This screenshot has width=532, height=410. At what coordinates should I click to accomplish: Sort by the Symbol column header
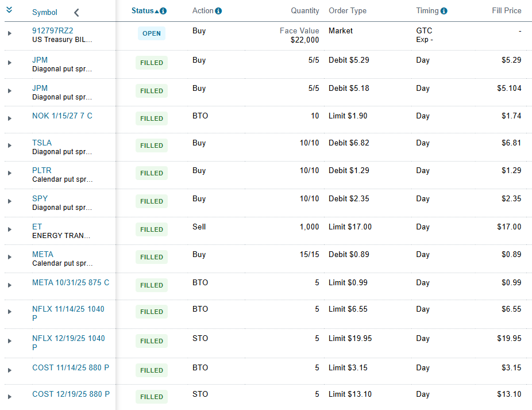click(x=44, y=12)
